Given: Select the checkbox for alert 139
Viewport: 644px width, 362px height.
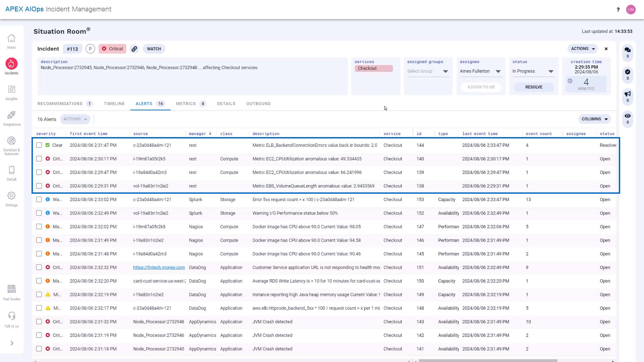Looking at the screenshot, I should tap(39, 172).
